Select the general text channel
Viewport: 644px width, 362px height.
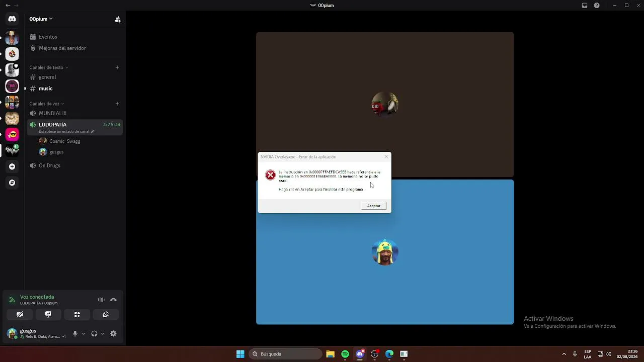tap(74, 77)
